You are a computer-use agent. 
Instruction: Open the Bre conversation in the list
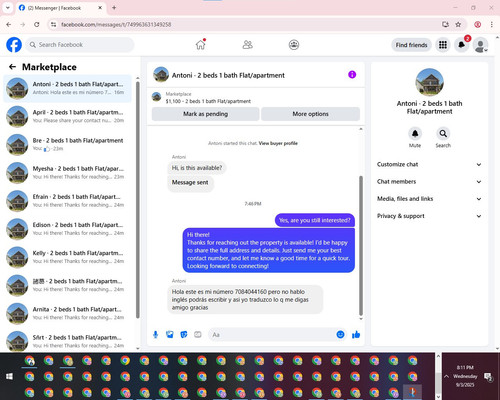(x=67, y=144)
